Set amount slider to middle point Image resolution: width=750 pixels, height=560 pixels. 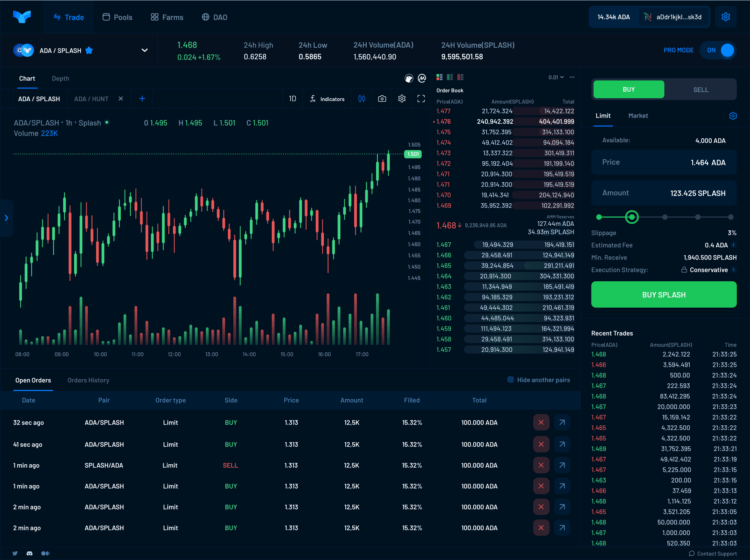pyautogui.click(x=665, y=217)
